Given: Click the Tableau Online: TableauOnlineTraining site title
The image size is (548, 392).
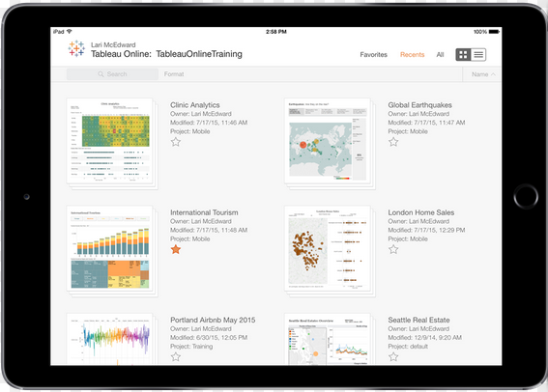Looking at the screenshot, I should point(166,54).
